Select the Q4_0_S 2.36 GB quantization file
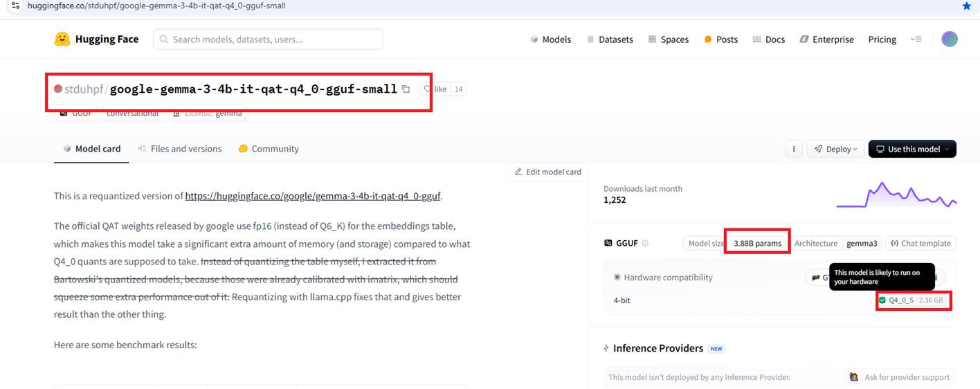The height and width of the screenshot is (389, 980). click(912, 300)
